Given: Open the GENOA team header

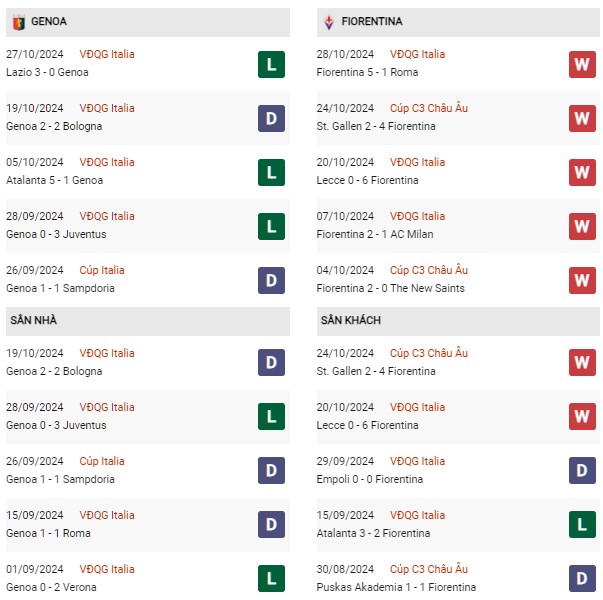Looking at the screenshot, I should click(x=148, y=22).
